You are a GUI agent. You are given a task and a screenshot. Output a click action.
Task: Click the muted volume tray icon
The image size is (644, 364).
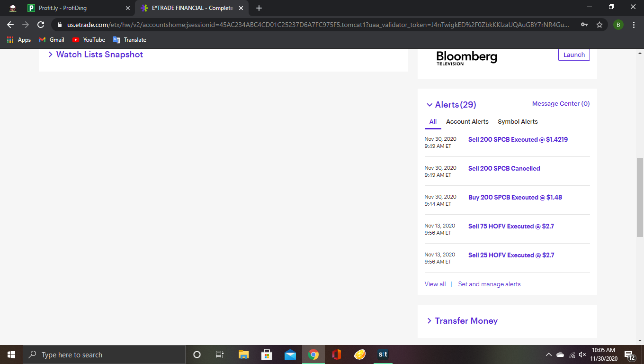coord(582,355)
